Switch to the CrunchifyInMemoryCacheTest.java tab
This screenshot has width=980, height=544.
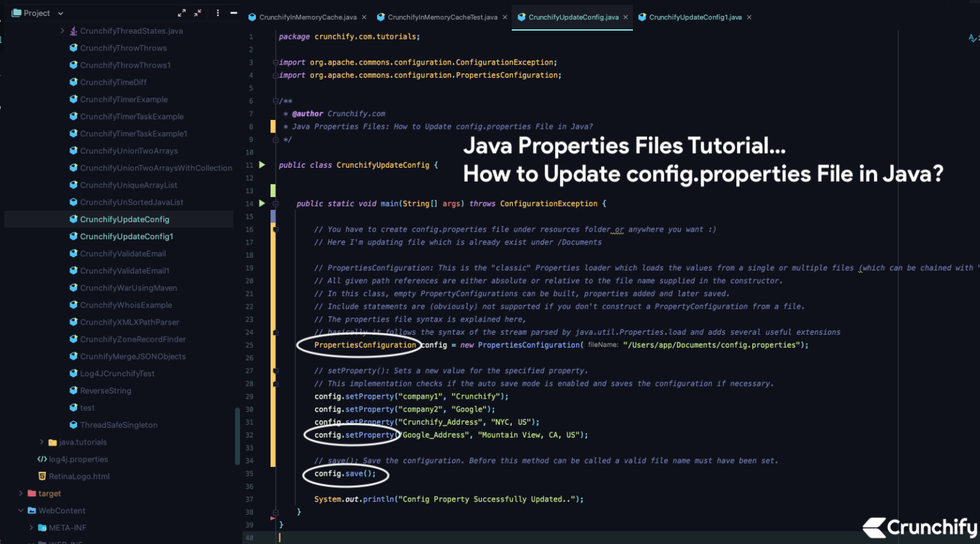pos(442,17)
